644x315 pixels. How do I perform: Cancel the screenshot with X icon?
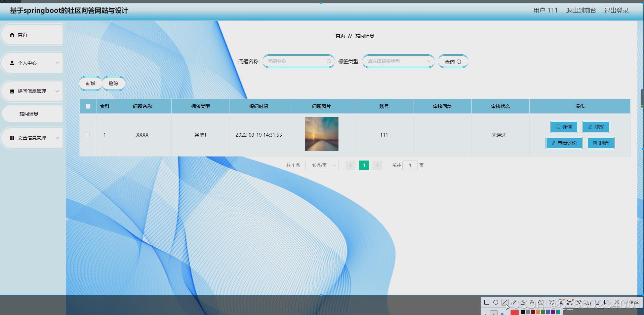click(x=616, y=302)
